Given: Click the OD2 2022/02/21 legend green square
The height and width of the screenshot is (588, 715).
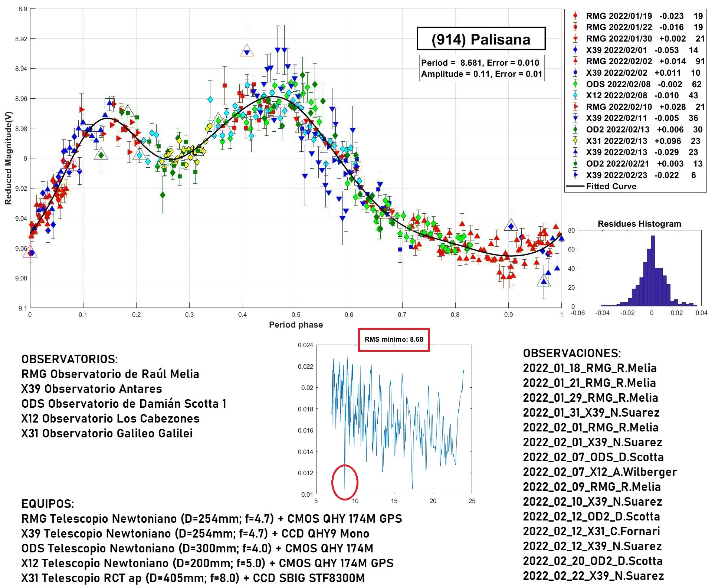Looking at the screenshot, I should 575,164.
